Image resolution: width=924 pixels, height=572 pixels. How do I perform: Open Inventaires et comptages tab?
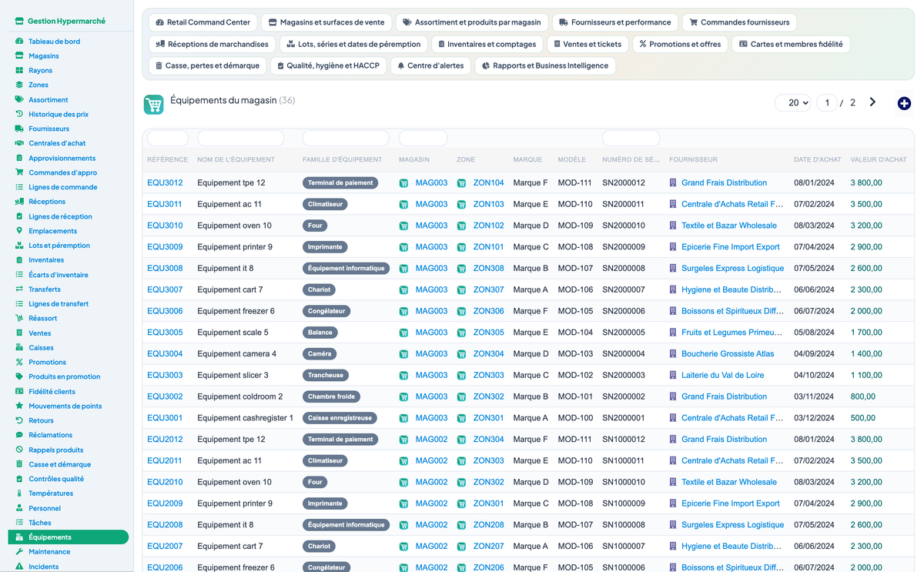pos(487,44)
